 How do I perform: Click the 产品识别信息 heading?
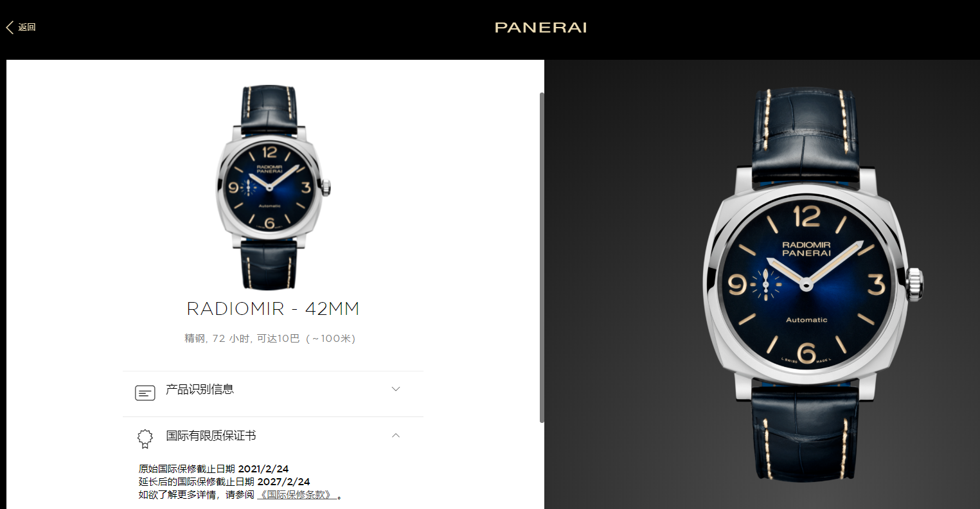coord(200,389)
